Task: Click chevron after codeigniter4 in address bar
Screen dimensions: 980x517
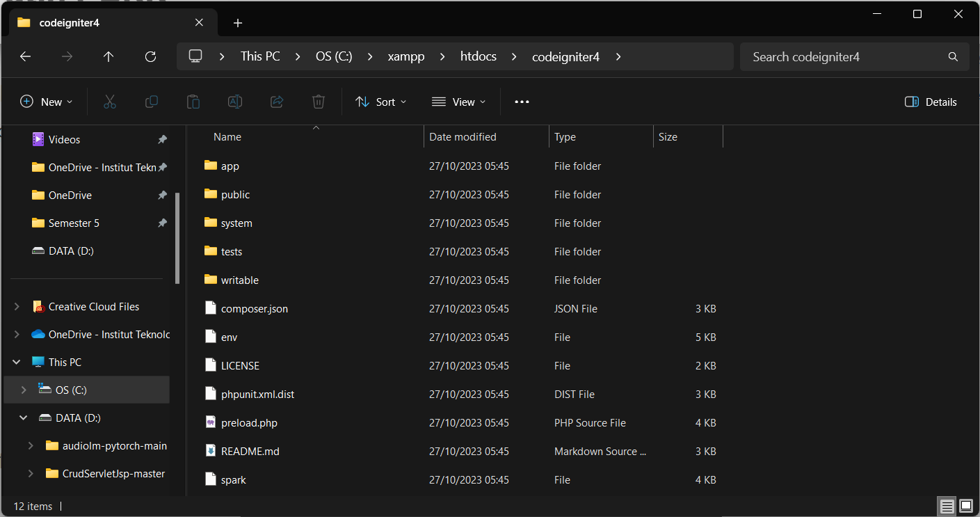Action: [x=618, y=56]
